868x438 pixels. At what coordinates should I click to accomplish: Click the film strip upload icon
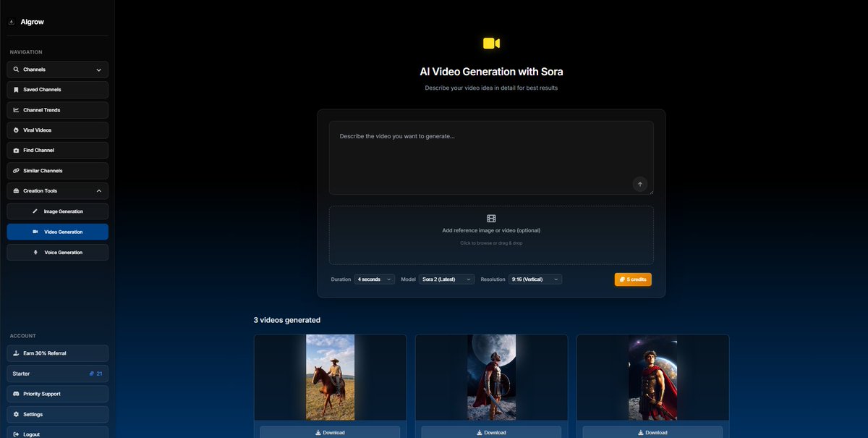(491, 219)
